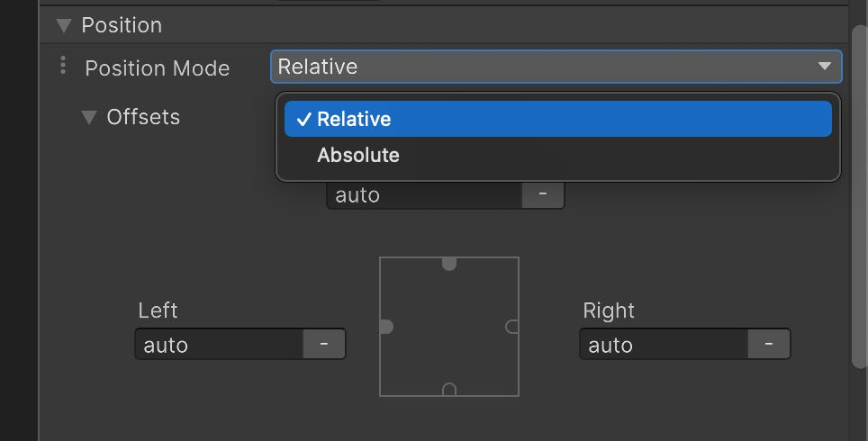Toggle the top anchor handle on square

point(449,264)
